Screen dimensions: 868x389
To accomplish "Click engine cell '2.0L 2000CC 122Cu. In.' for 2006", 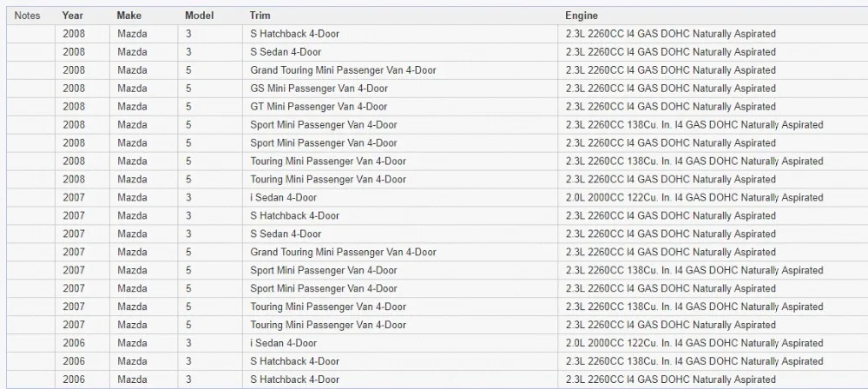I will click(x=713, y=343).
